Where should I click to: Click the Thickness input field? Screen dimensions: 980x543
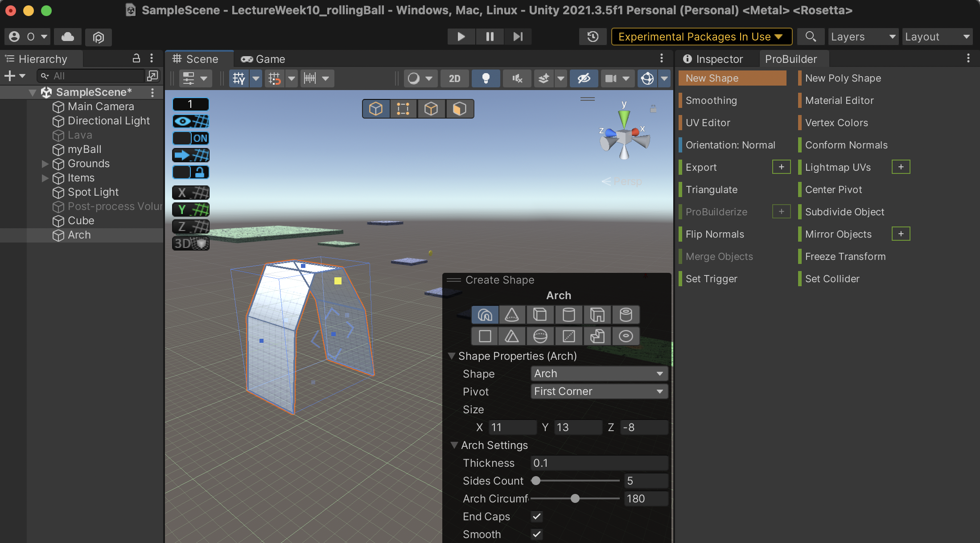(x=599, y=463)
